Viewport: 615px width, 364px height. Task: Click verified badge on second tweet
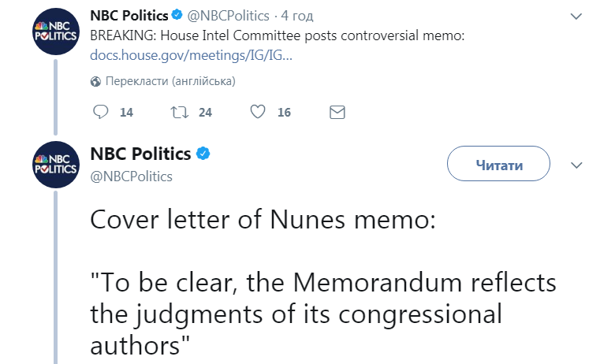click(x=203, y=154)
